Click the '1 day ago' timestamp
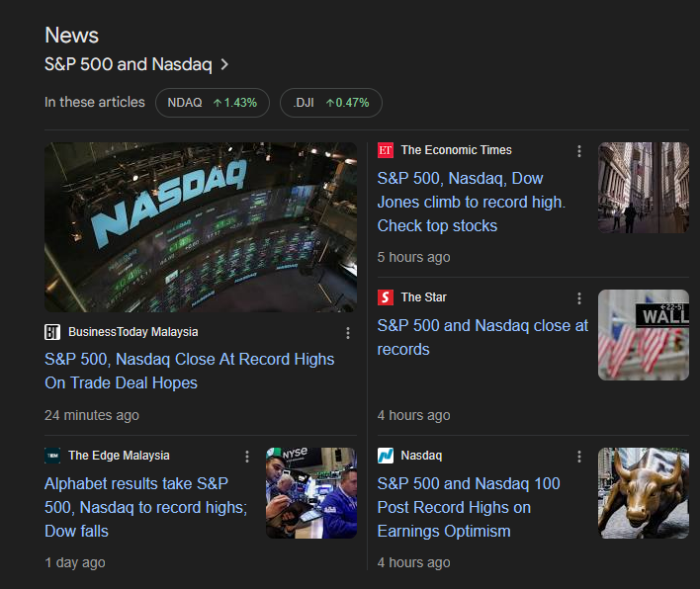The image size is (700, 589). click(x=74, y=562)
